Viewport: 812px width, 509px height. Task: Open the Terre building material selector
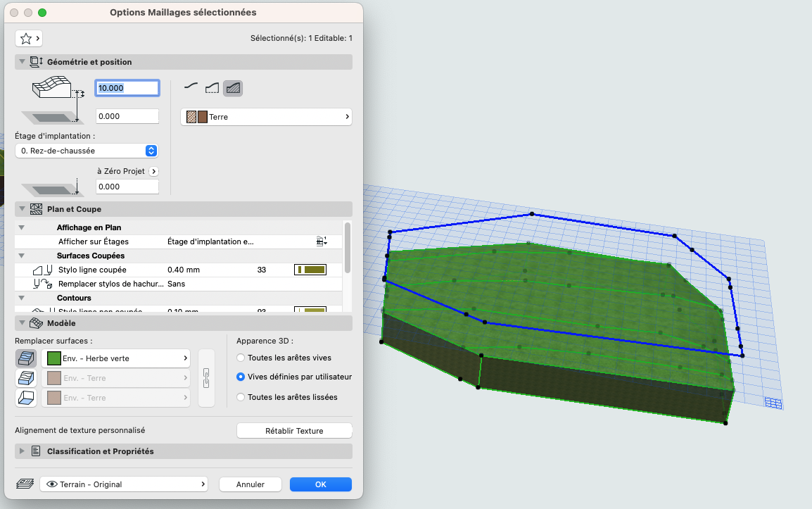coord(266,117)
